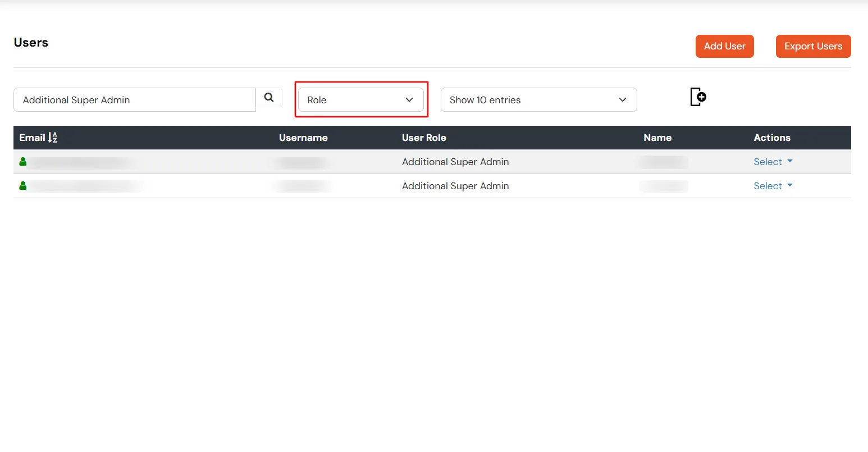Focus the user search input field
Image resolution: width=868 pixels, height=452 pixels.
click(135, 100)
